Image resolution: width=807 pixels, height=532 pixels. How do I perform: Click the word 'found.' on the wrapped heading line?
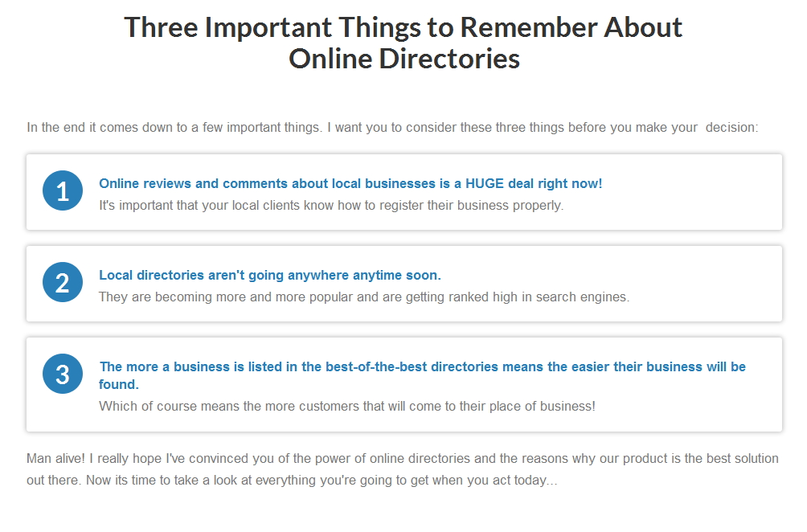coord(119,384)
